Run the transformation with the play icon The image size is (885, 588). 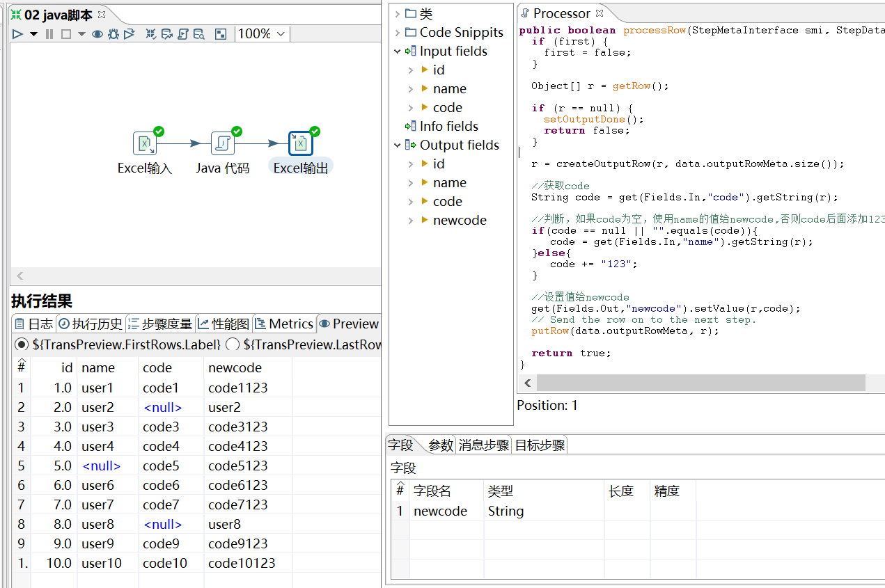tap(17, 33)
